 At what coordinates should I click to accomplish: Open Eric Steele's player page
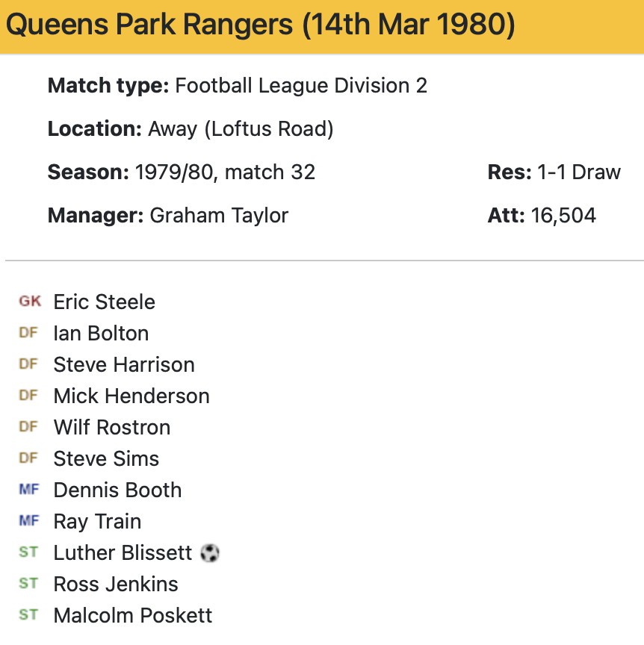click(x=105, y=302)
